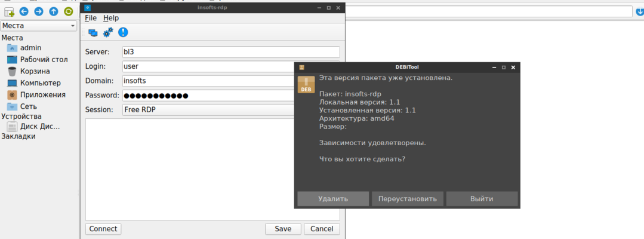Minimize the insofts-rdp window
Screen dimensions: 644x239
pos(319,8)
